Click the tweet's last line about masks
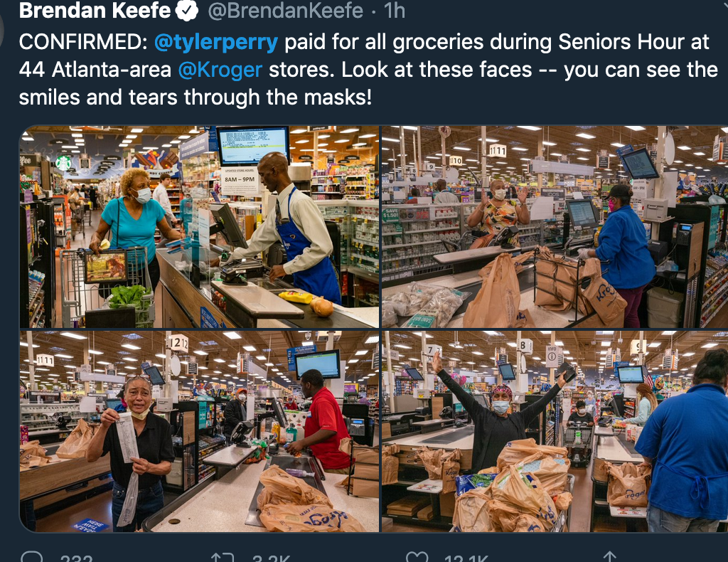This screenshot has width=728, height=562. (x=196, y=97)
